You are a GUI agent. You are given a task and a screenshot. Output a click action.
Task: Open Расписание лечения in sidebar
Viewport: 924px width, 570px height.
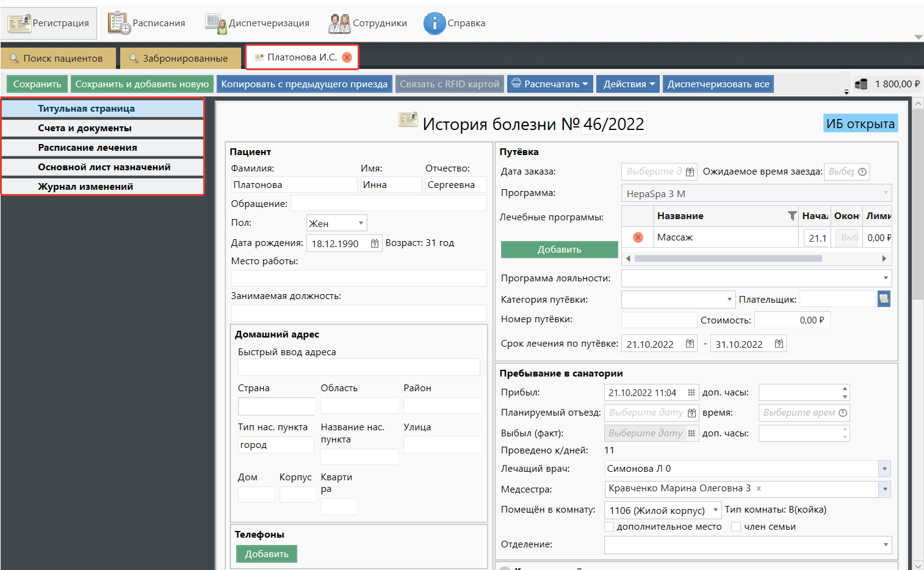coord(103,148)
